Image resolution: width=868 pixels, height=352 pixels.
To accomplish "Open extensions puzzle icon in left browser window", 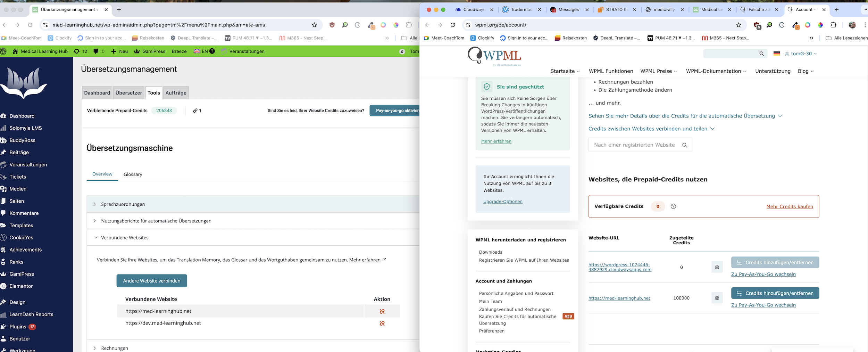I will [409, 25].
